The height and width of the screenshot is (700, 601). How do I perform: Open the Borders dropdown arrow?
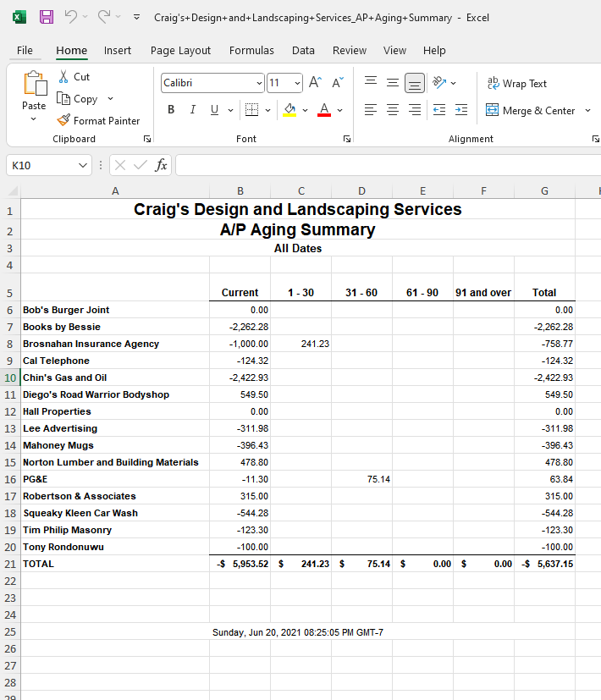point(267,110)
